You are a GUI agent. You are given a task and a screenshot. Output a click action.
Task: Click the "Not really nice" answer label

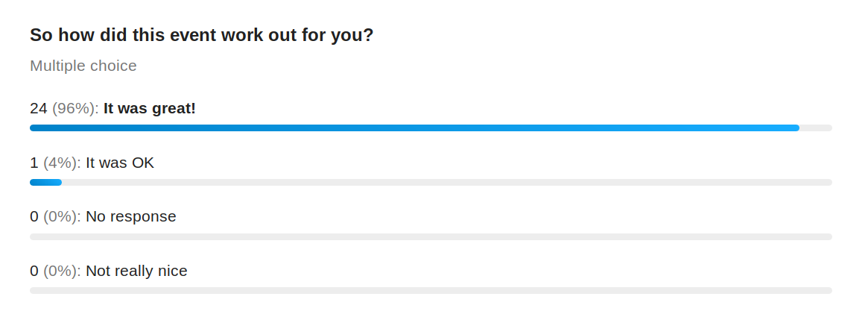pyautogui.click(x=137, y=271)
